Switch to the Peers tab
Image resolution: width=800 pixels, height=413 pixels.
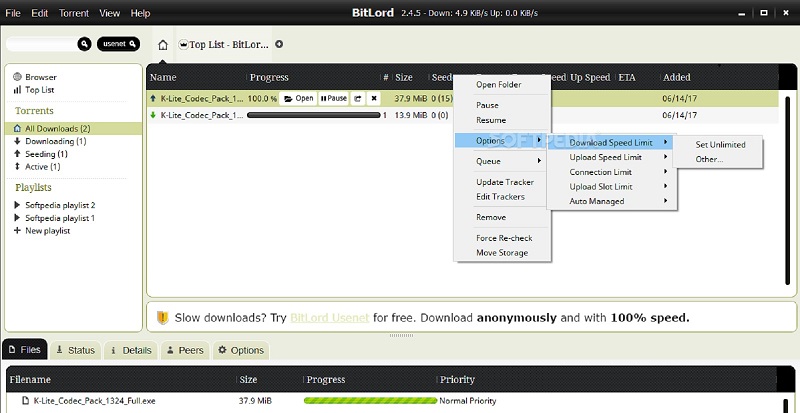(x=185, y=350)
